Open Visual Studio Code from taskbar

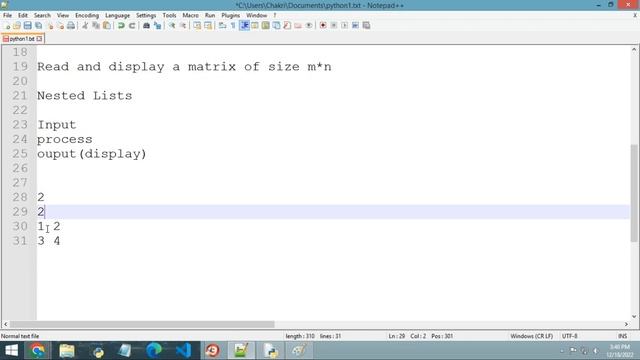[x=184, y=351]
